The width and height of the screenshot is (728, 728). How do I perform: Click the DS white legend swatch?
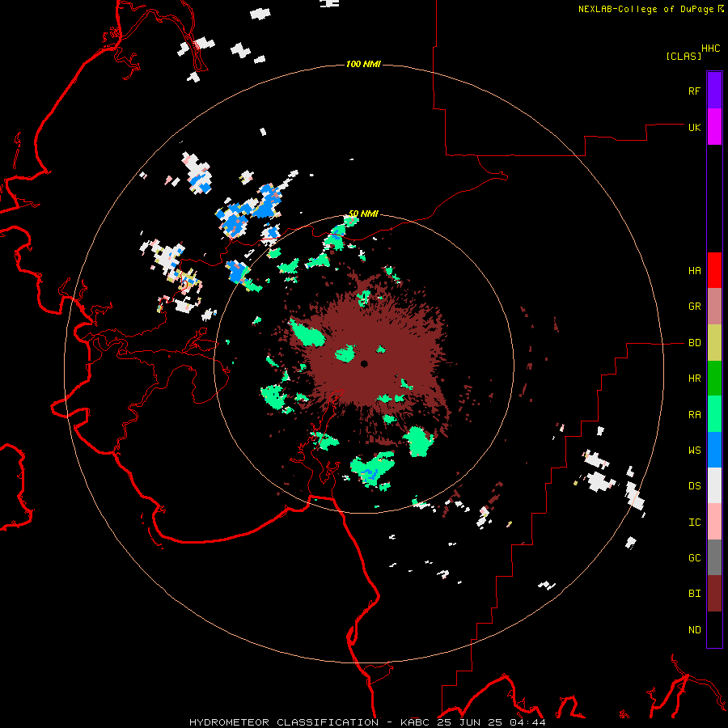pos(714,485)
